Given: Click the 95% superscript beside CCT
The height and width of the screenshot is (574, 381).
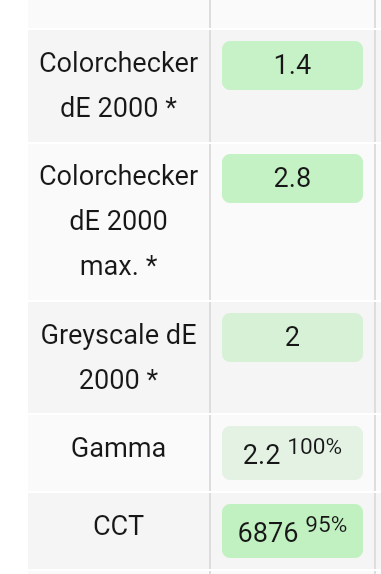Looking at the screenshot, I should (326, 524).
